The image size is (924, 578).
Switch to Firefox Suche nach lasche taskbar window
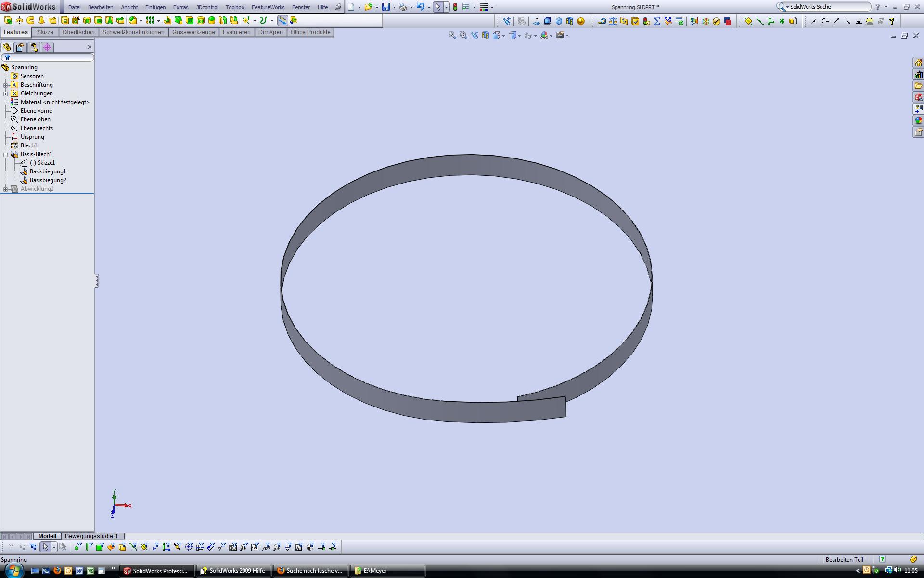click(x=311, y=571)
